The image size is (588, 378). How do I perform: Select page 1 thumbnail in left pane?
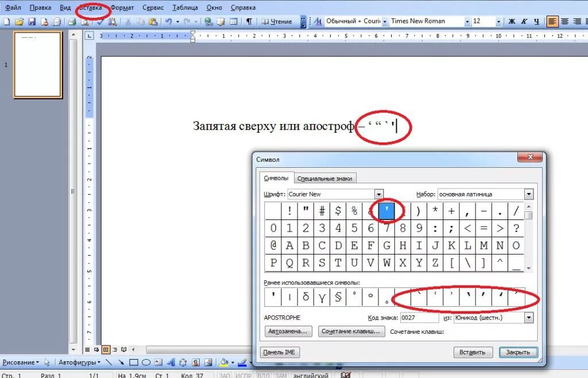(x=38, y=64)
